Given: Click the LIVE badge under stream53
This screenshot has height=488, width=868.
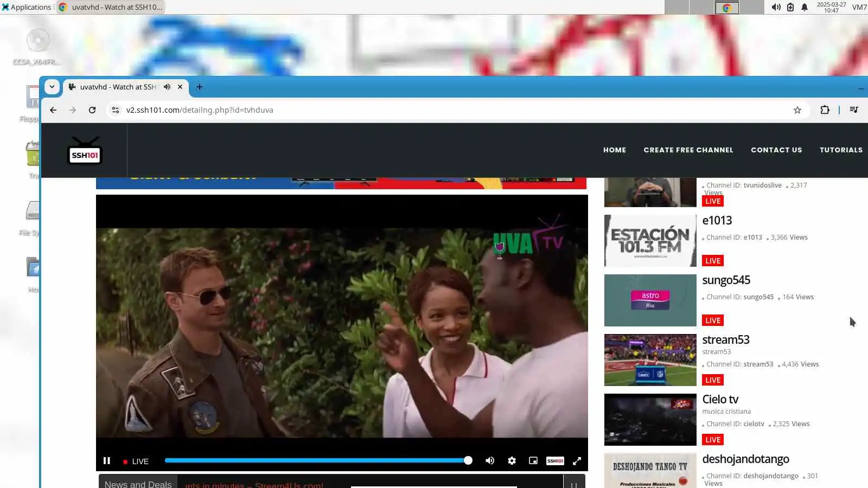Looking at the screenshot, I should click(713, 380).
